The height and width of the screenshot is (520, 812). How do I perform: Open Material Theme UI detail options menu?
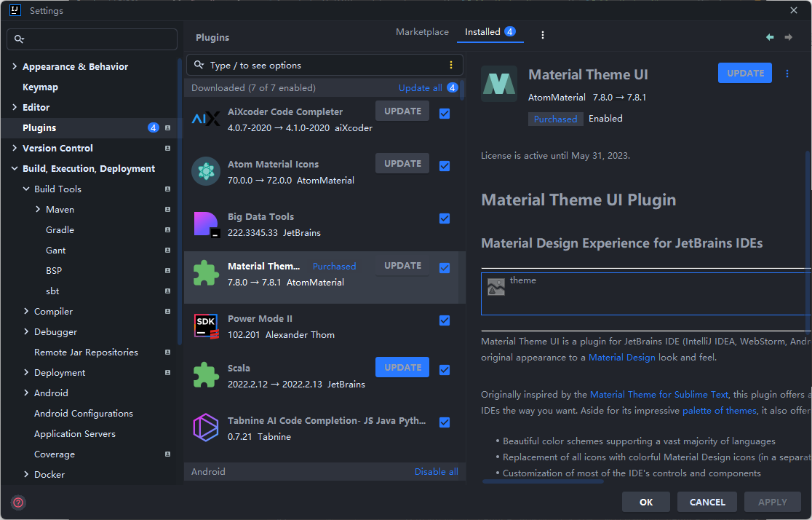[787, 74]
